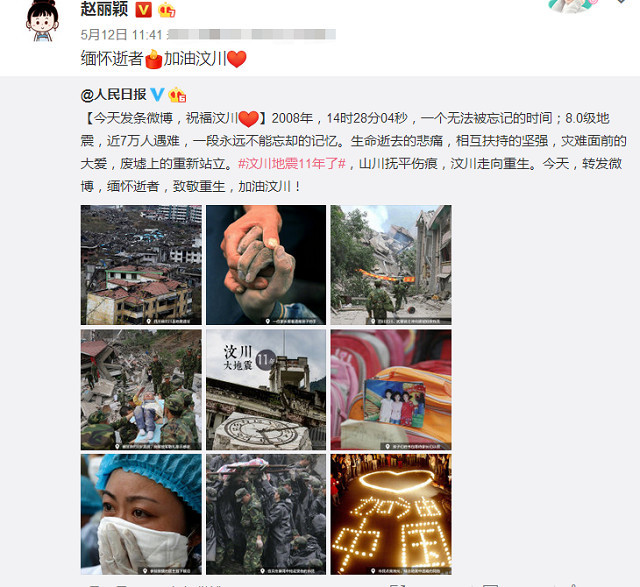This screenshot has height=587, width=640.
Task: Click the crown membership icon next to 赵丽颖
Action: tap(167, 10)
